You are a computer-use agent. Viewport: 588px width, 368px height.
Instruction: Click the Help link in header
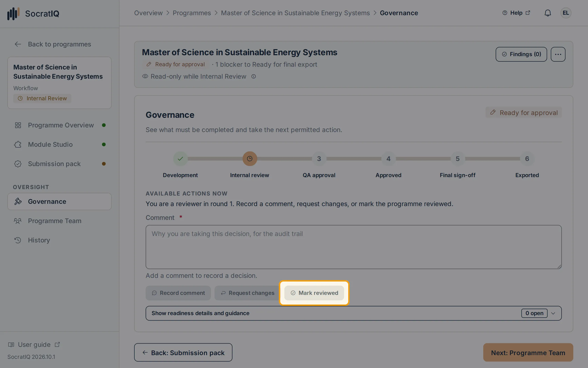tap(516, 13)
